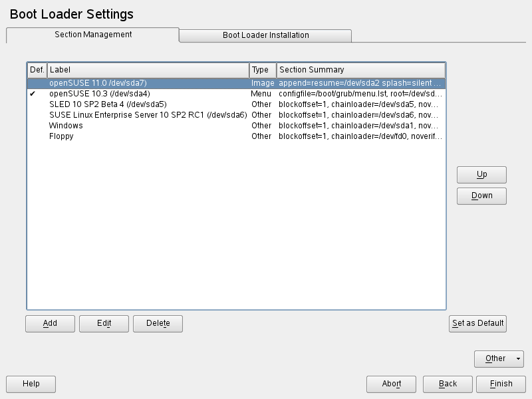Click Set as Default button
This screenshot has width=532, height=399.
[x=477, y=324]
